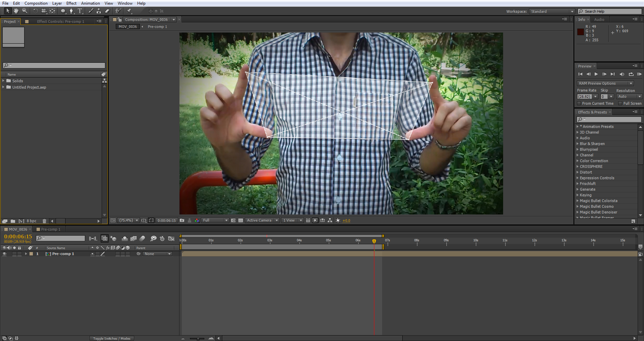Toggle Pre-comp 1 collapse transformations switch
Viewport: 644px width, 341px height.
coord(98,254)
